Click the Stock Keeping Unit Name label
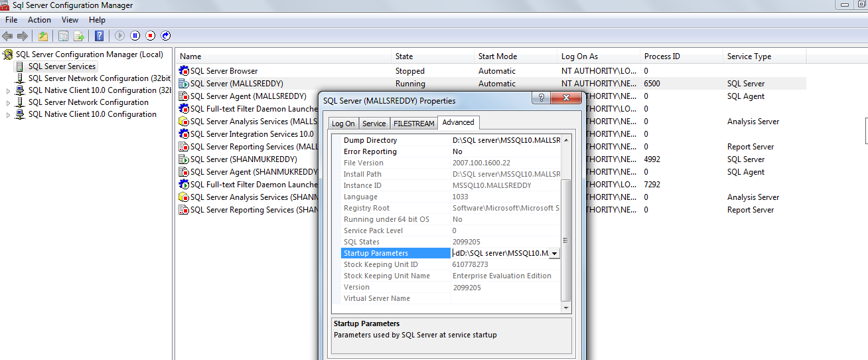The image size is (868, 360). 387,276
